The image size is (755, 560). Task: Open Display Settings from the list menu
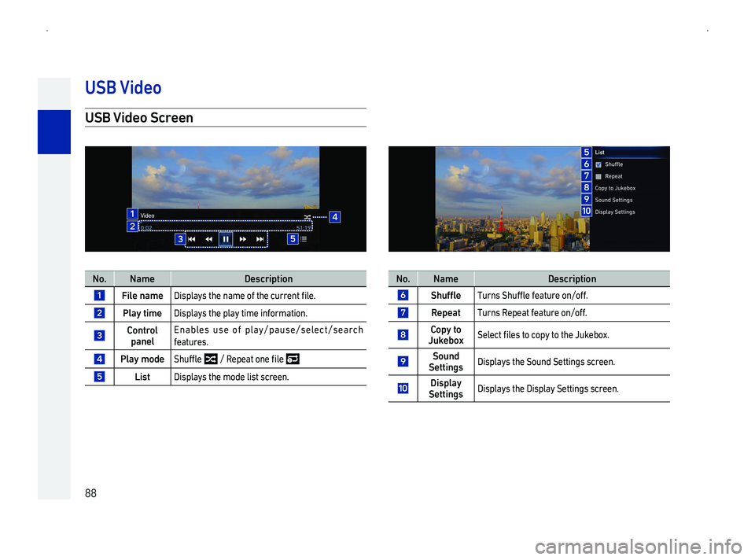click(x=615, y=212)
